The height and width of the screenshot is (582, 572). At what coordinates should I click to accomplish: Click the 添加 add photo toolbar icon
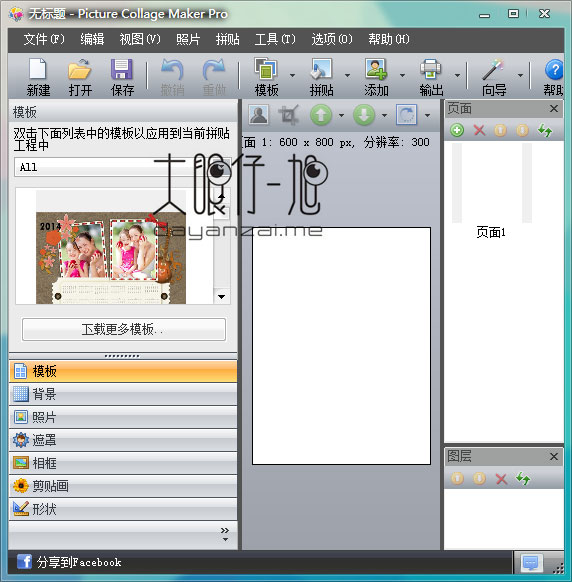376,69
